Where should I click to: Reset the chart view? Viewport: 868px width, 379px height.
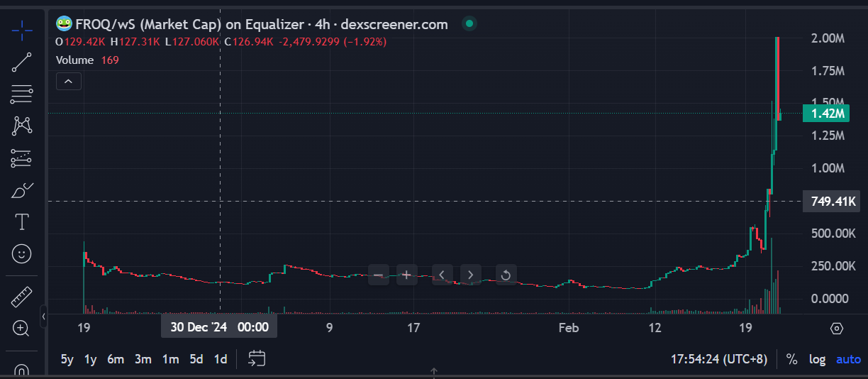click(506, 275)
